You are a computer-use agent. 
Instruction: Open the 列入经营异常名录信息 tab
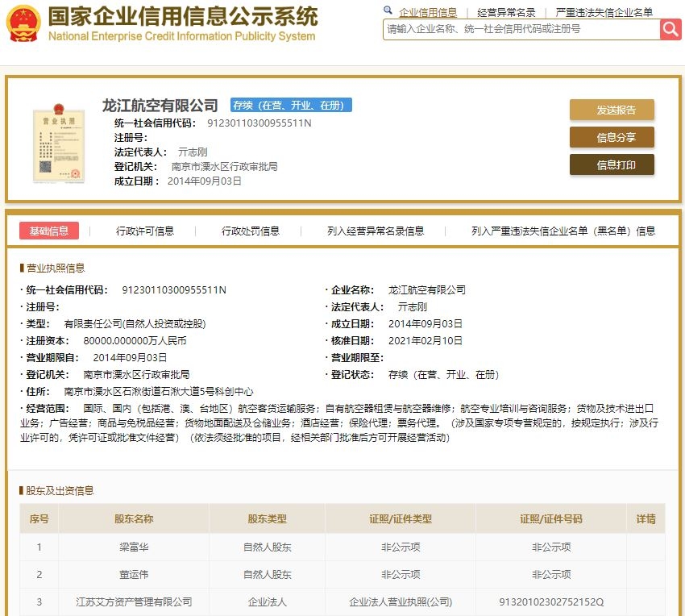(x=376, y=231)
